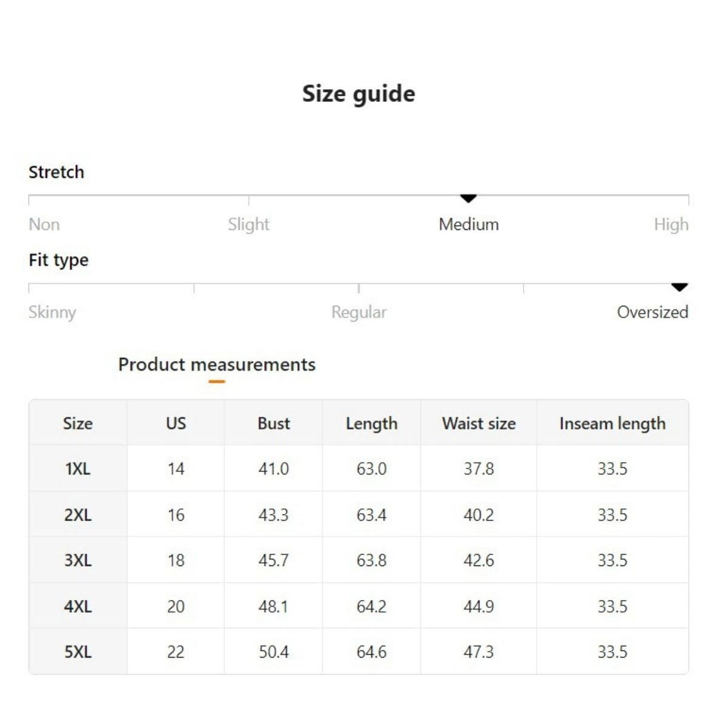Select the Product measurements tab
Image resolution: width=728 pixels, height=728 pixels.
point(217,365)
